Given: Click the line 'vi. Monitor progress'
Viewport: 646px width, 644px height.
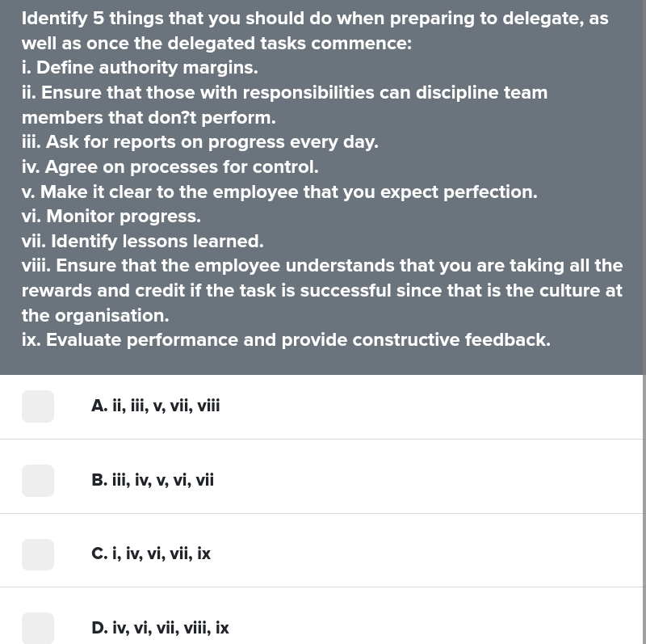Looking at the screenshot, I should pos(111,217).
